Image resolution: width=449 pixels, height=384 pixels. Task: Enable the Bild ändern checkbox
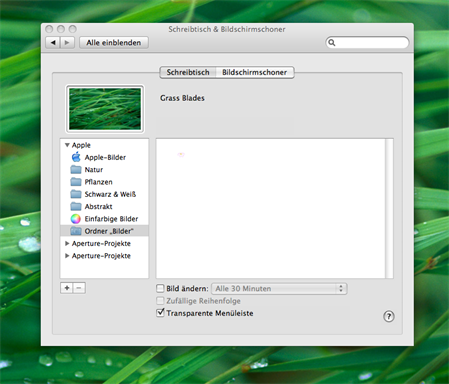160,288
